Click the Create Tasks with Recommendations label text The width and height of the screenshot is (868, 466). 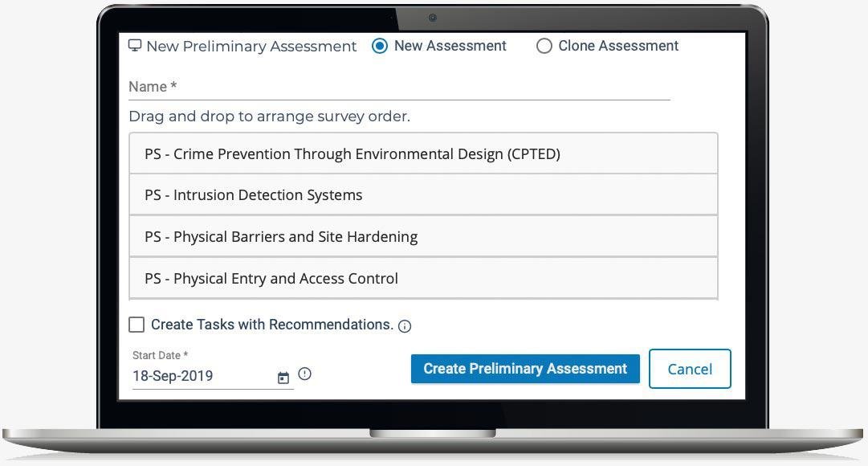272,325
